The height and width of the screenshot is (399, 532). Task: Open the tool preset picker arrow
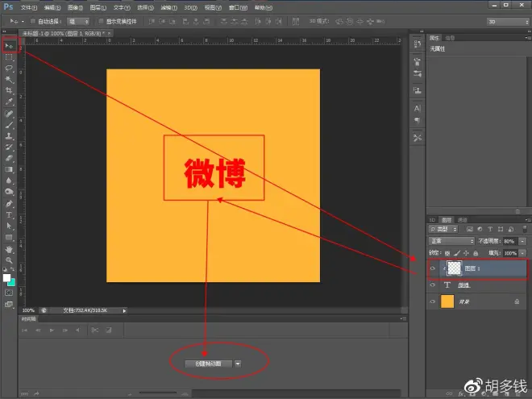(x=23, y=22)
